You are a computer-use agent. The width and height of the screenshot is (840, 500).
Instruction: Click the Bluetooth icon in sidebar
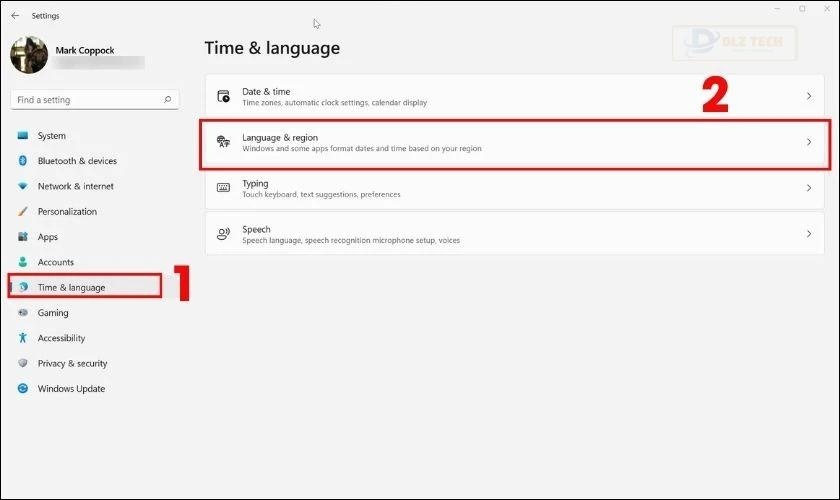(22, 161)
